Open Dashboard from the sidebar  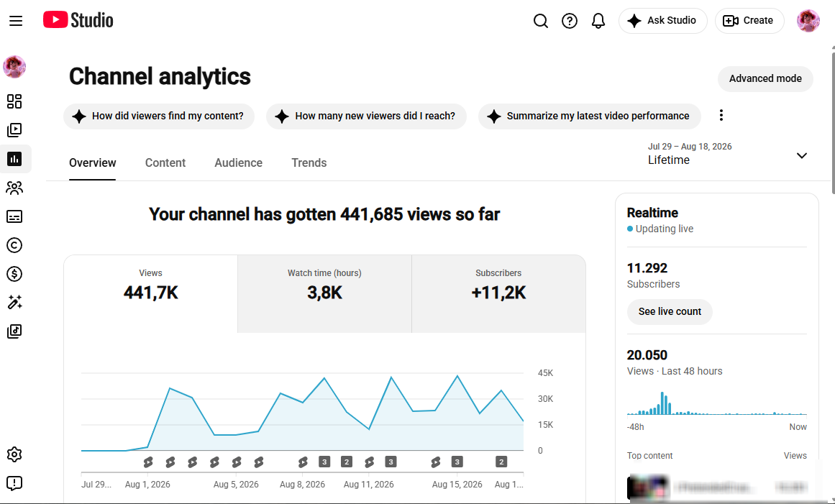click(x=14, y=101)
